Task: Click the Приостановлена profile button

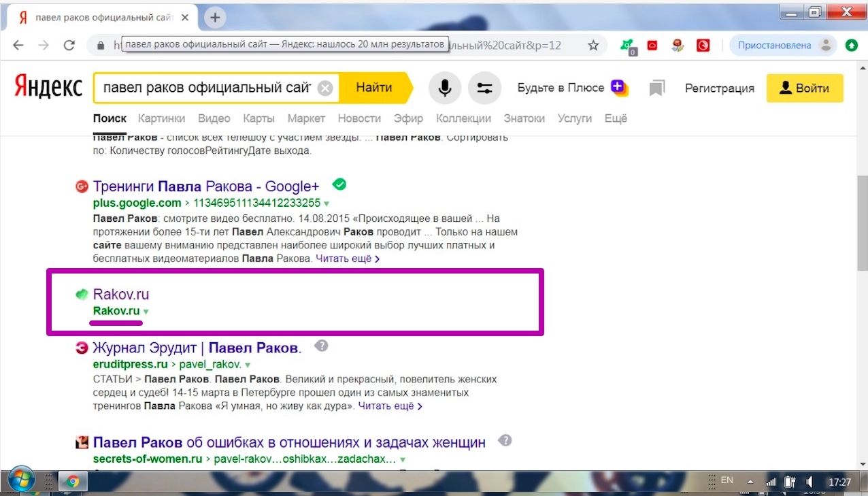Action: [x=784, y=46]
